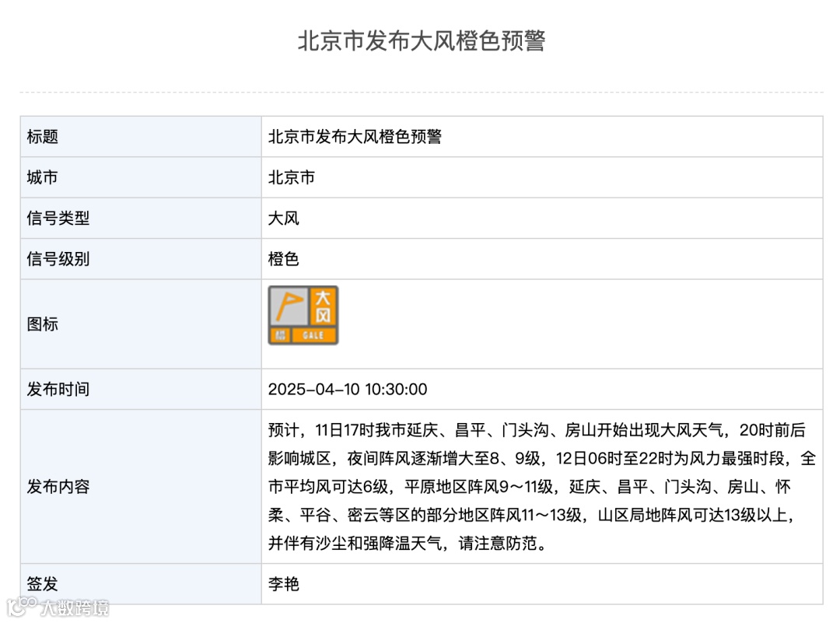
Task: Click the 发布内容 warning description text
Action: coord(537,487)
